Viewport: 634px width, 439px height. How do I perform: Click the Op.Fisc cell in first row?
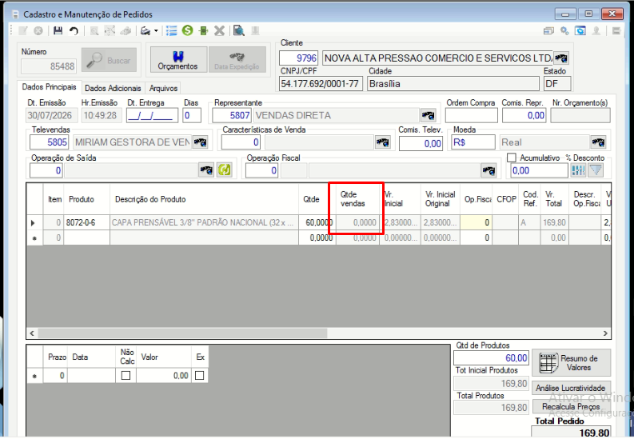point(476,223)
